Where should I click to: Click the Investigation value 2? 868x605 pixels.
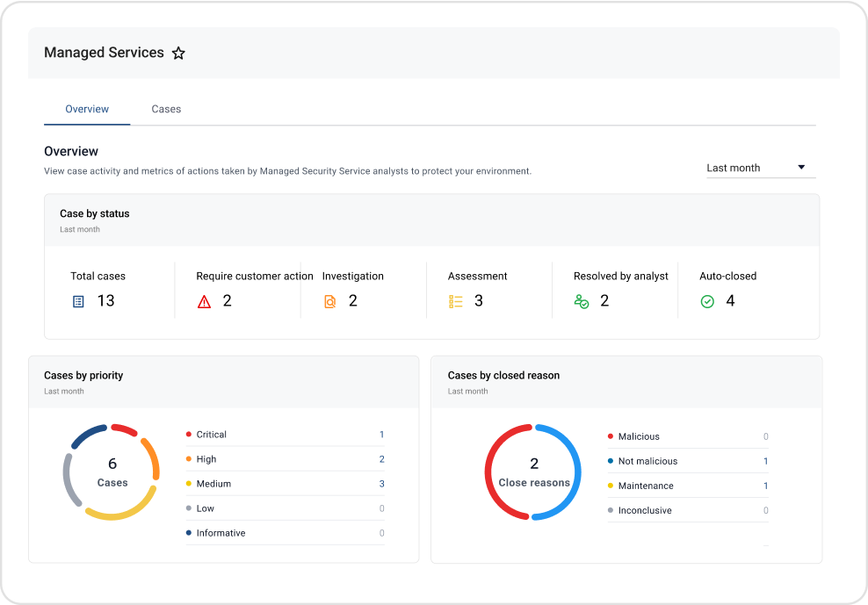click(352, 301)
